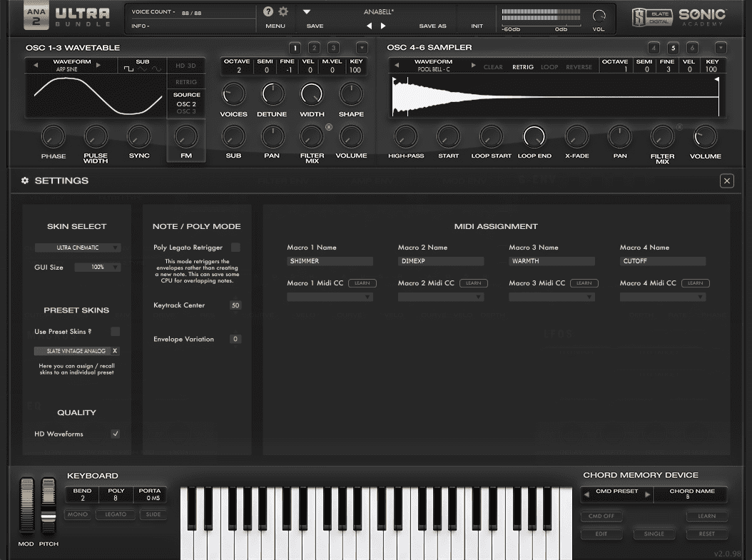
Task: Toggle HD 3D wavetable mode
Action: click(x=186, y=66)
